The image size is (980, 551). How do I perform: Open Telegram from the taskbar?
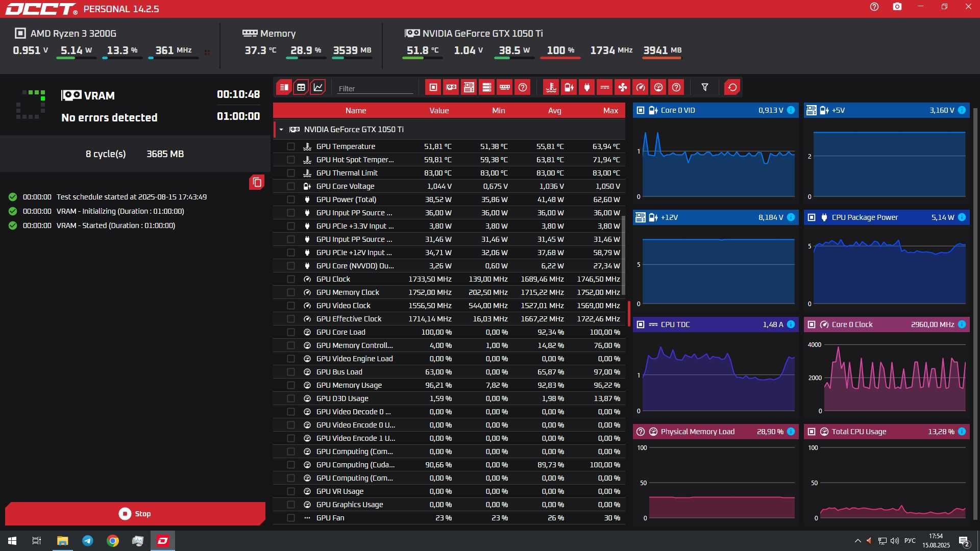tap(88, 541)
